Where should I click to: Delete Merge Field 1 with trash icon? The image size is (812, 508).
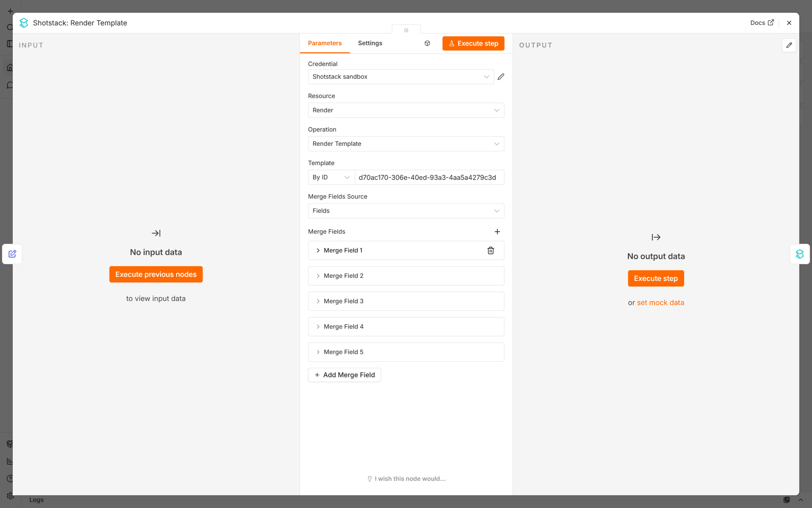[491, 250]
